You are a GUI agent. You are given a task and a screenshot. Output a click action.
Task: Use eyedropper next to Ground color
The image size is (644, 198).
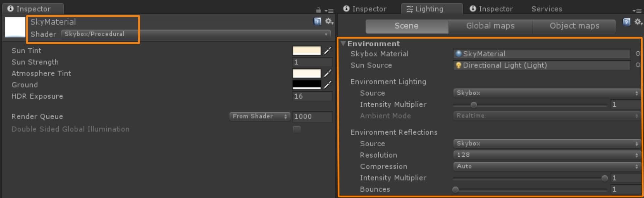point(328,85)
